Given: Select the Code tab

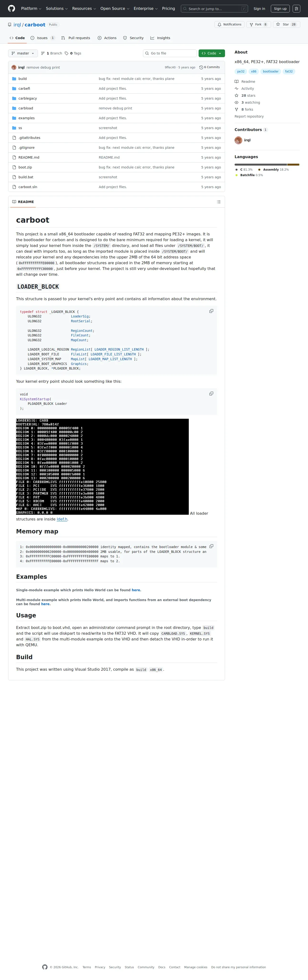Looking at the screenshot, I should pos(17,38).
